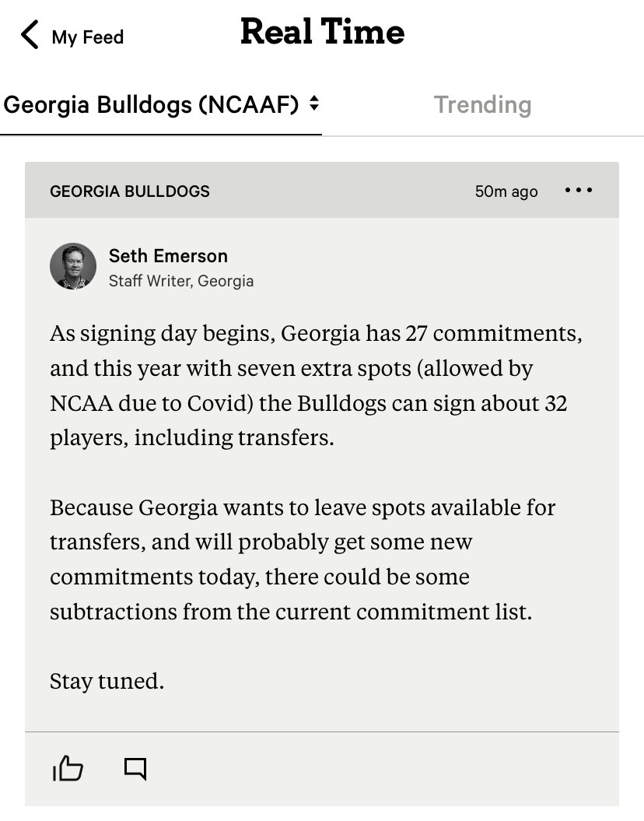Switch to the Trending tab
Viewport: 644px width, 821px height.
point(482,105)
